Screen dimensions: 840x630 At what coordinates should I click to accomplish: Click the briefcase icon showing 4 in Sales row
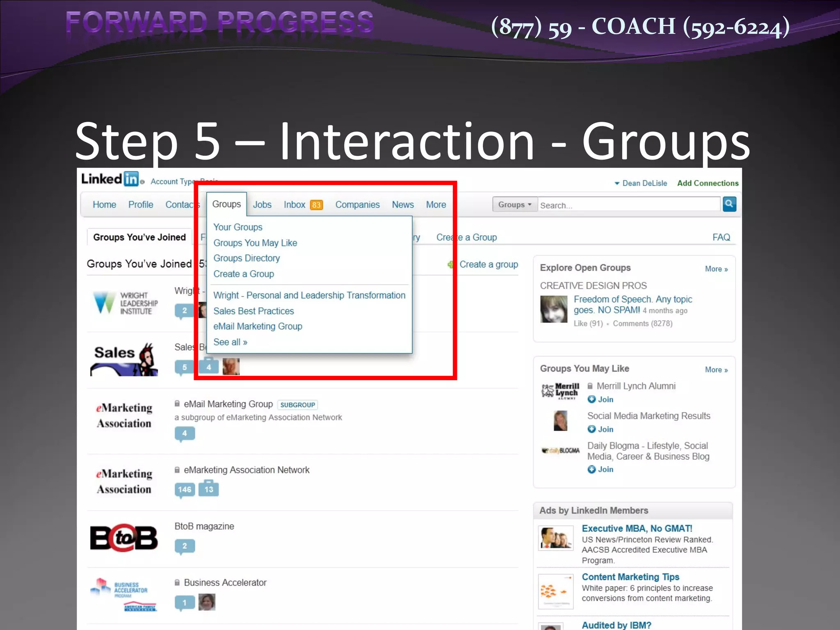pyautogui.click(x=208, y=366)
